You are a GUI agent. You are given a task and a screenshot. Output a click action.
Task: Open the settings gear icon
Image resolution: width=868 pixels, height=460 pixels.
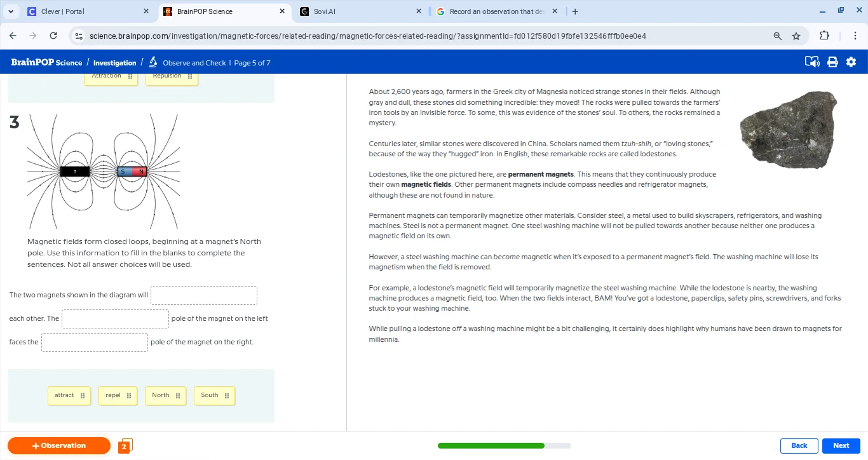[x=851, y=62]
